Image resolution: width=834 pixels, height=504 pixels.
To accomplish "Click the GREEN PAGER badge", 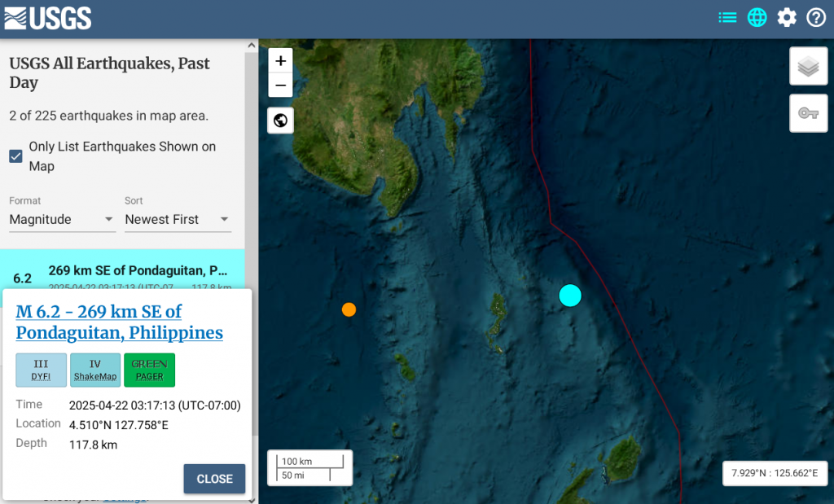I will point(150,370).
